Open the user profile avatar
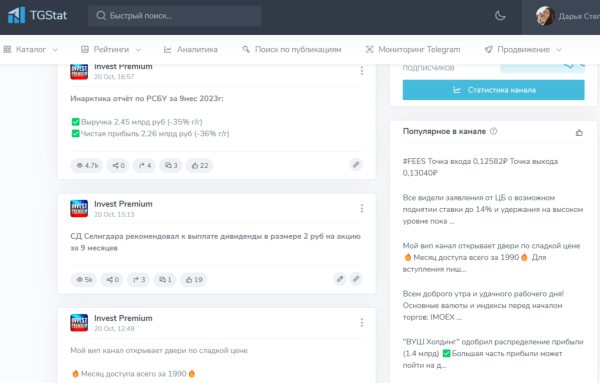600x383 pixels. (x=545, y=16)
